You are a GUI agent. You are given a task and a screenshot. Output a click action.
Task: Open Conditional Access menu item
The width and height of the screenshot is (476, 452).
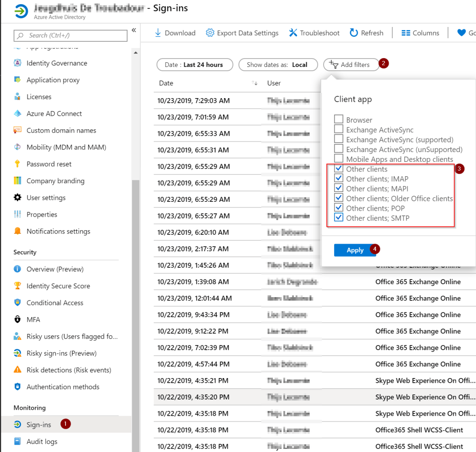[x=55, y=303]
